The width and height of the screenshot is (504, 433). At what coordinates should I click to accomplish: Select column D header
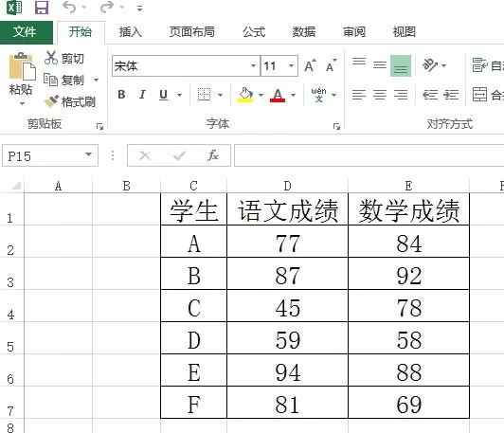pyautogui.click(x=287, y=186)
